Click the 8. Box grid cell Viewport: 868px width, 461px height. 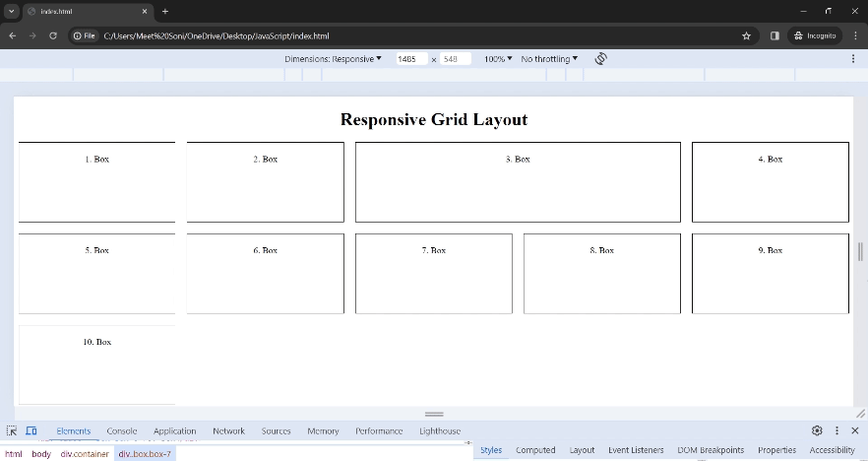pos(601,274)
